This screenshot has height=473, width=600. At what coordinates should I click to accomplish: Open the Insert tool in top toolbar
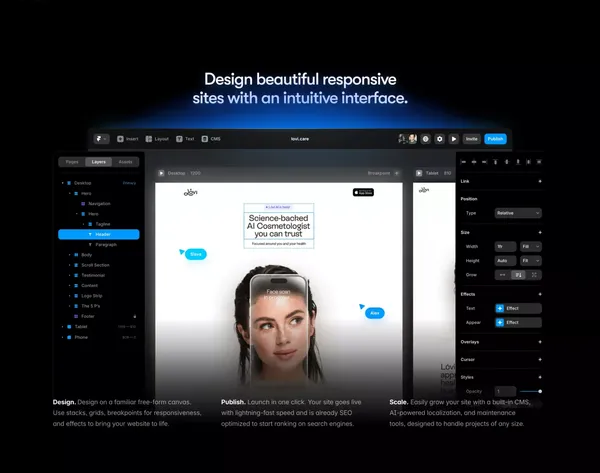[128, 139]
